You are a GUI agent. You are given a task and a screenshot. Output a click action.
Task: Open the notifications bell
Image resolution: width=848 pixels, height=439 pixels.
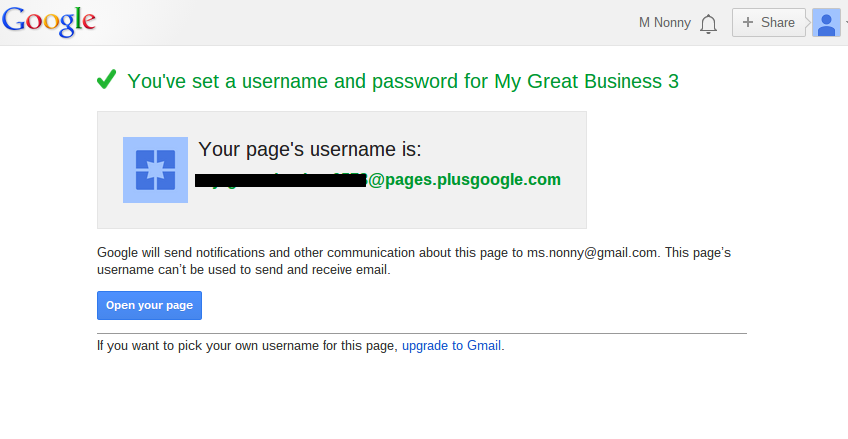pyautogui.click(x=709, y=23)
